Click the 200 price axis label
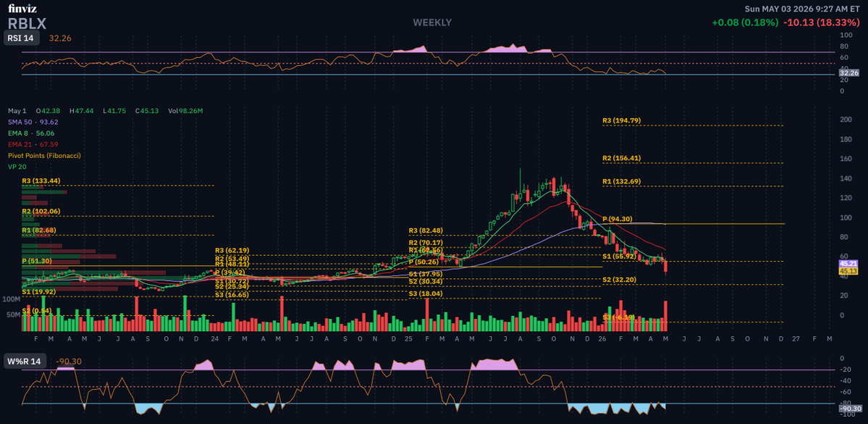868x424 pixels. 846,120
